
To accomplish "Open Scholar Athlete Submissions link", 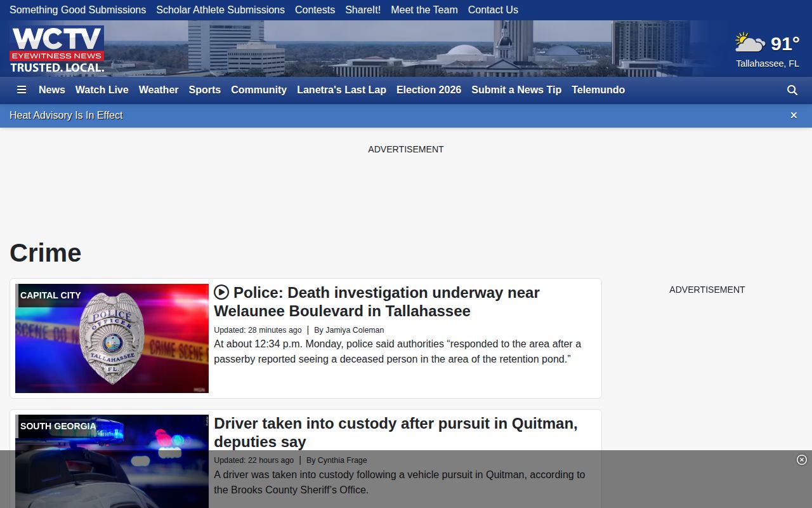I will 221,10.
